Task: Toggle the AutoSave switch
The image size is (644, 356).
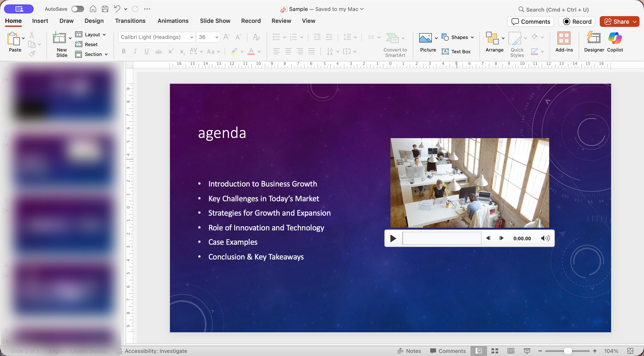Action: (x=78, y=9)
